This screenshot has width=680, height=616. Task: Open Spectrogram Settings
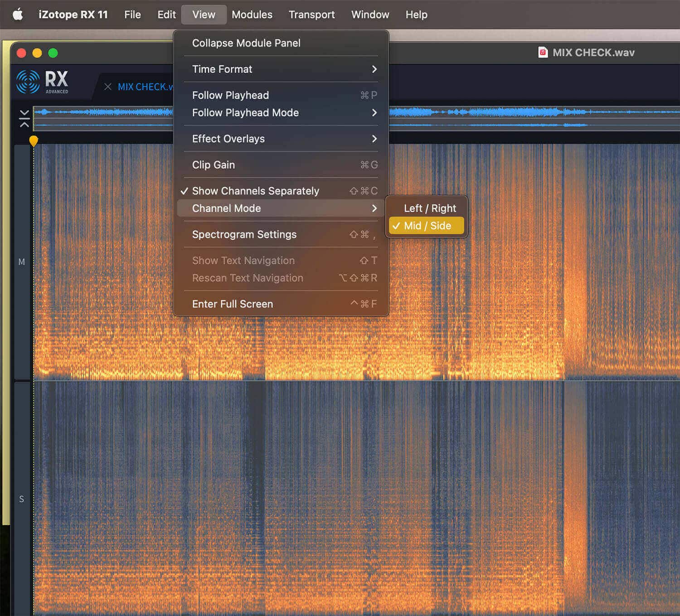[281, 235]
